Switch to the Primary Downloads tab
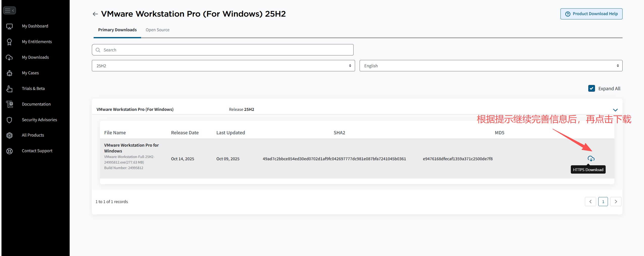Image resolution: width=644 pixels, height=256 pixels. click(x=117, y=30)
